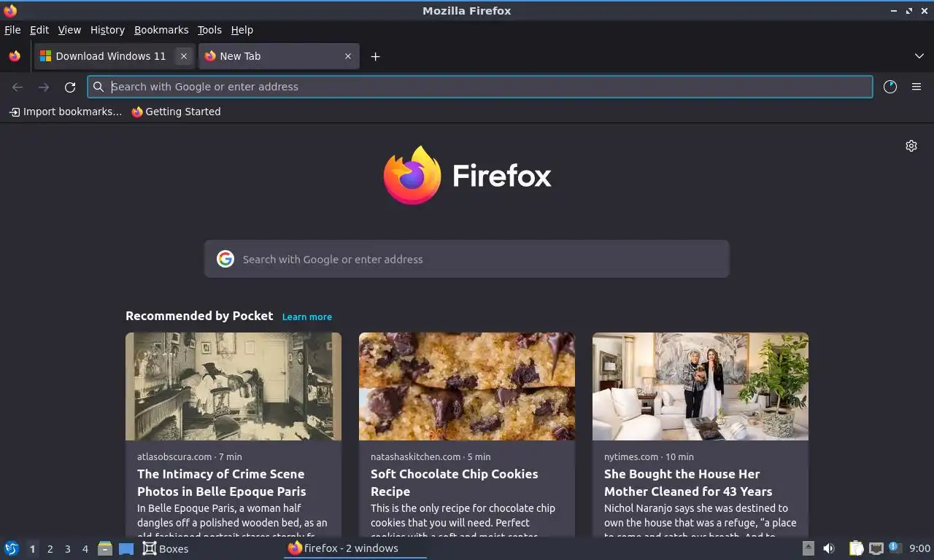
Task: Open the desktop start menu icon
Action: pos(12,548)
